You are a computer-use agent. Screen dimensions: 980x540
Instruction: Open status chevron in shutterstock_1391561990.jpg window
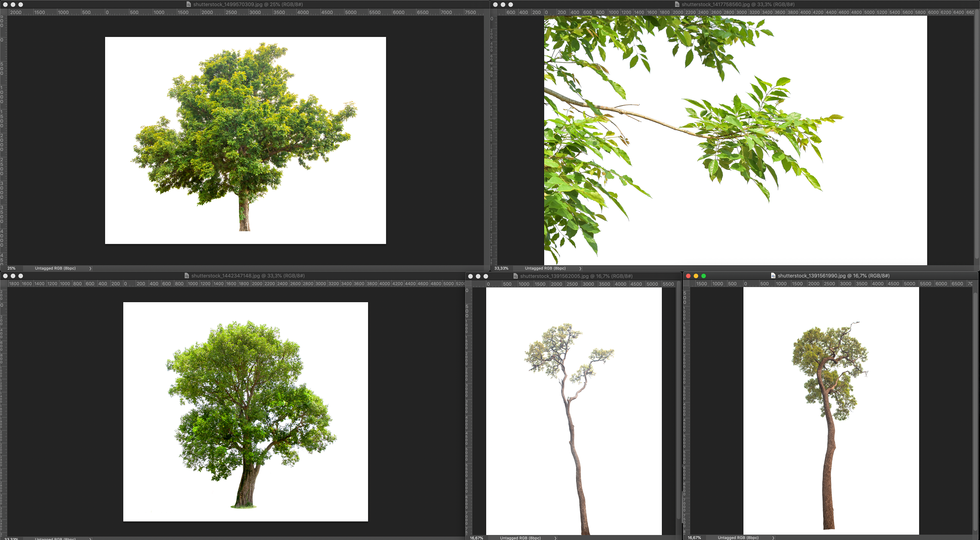click(773, 538)
